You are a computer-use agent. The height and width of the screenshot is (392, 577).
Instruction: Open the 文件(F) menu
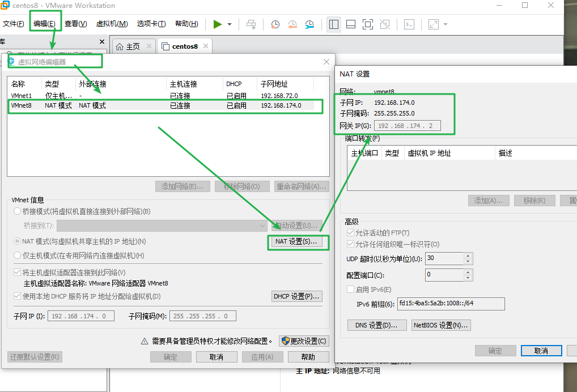point(13,24)
